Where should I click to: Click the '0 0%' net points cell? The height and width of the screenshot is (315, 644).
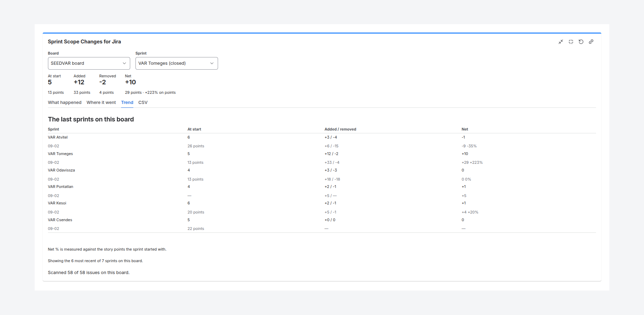click(466, 179)
